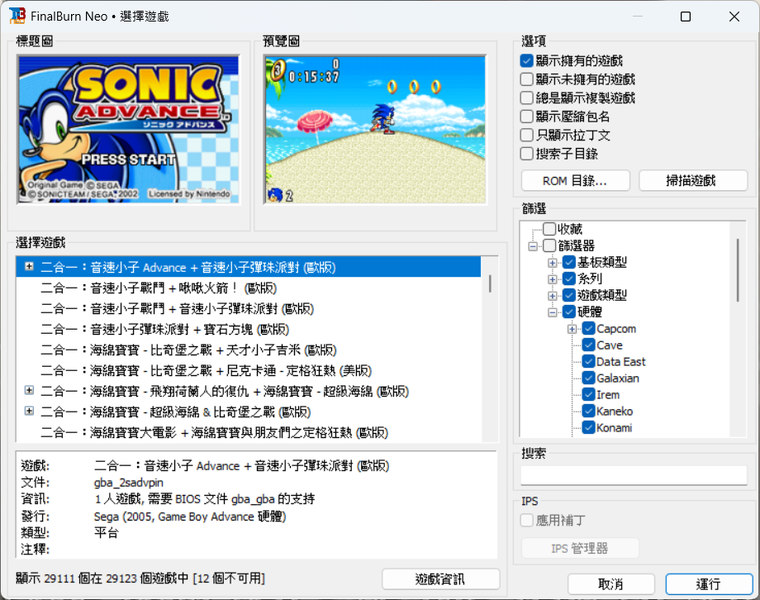Enable 總是顯示複製遊戲 checkbox

click(x=526, y=98)
